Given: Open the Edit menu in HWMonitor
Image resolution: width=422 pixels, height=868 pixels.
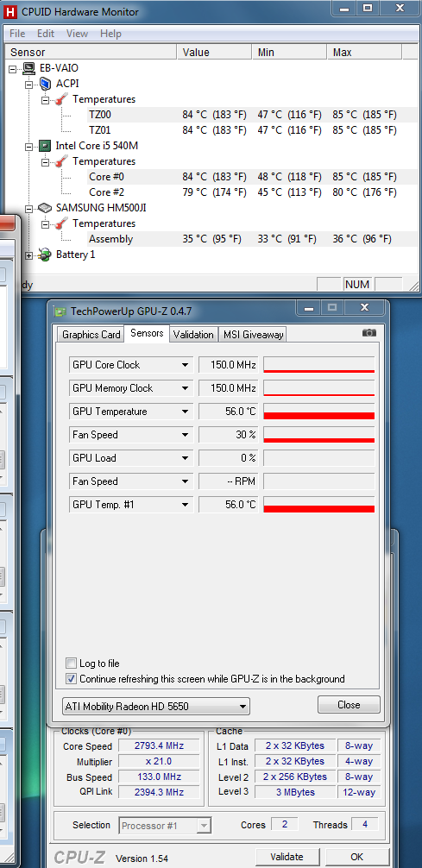Looking at the screenshot, I should tap(46, 34).
